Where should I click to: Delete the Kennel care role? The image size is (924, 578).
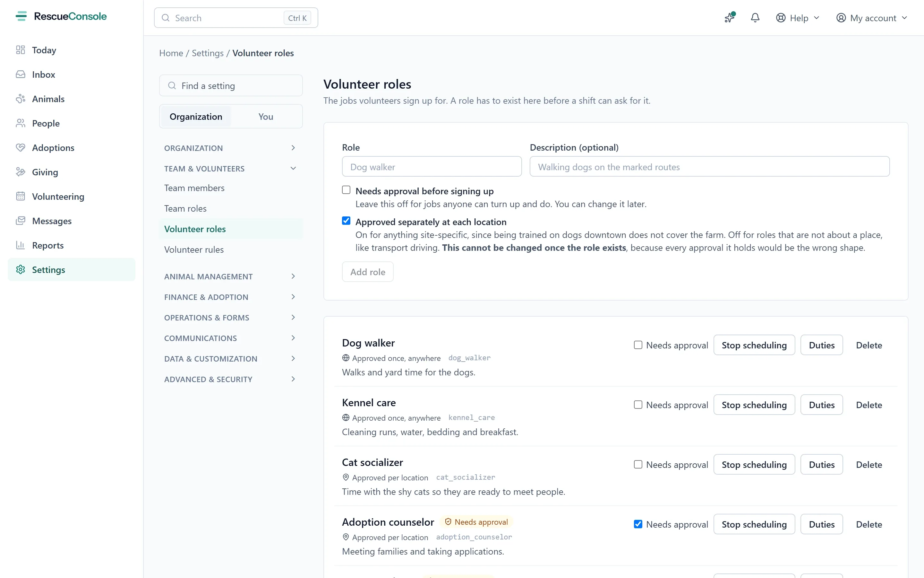click(x=869, y=405)
